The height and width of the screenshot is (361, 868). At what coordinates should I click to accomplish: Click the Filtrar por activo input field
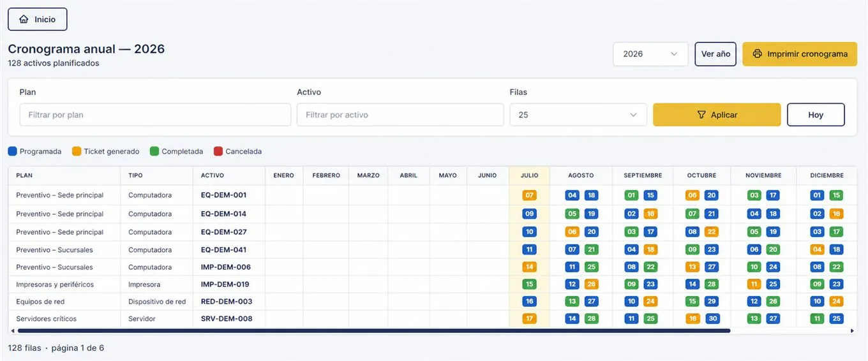(x=400, y=115)
